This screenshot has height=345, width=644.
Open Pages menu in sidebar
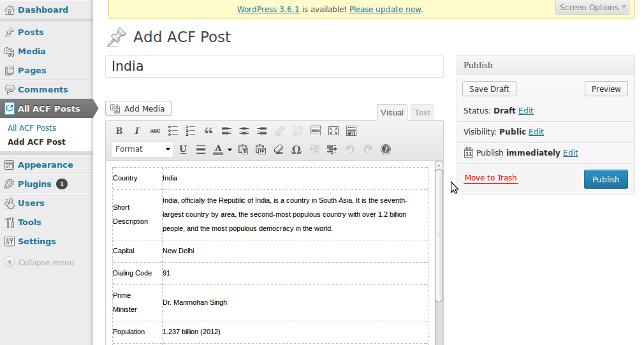[x=32, y=71]
